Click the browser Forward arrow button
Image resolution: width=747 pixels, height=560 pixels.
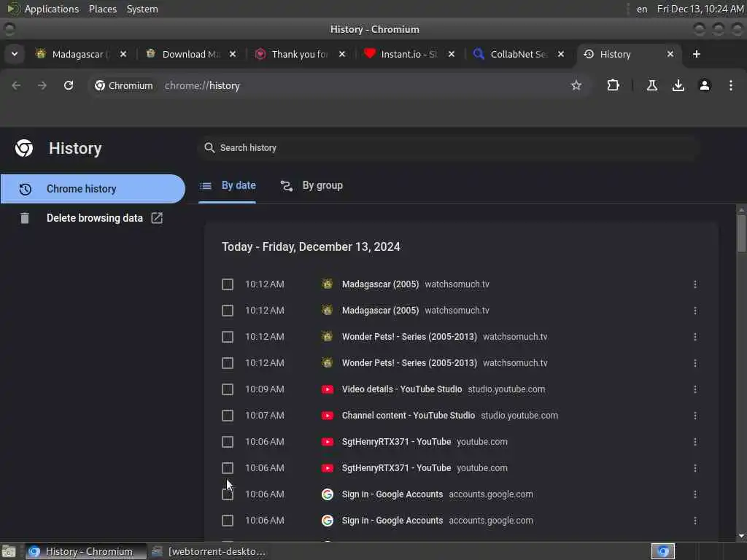[x=42, y=86]
